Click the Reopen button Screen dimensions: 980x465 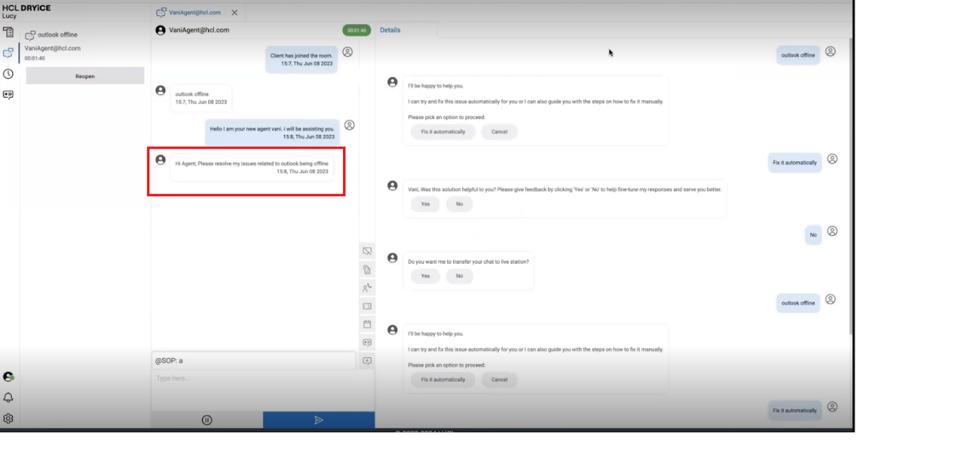(x=85, y=76)
